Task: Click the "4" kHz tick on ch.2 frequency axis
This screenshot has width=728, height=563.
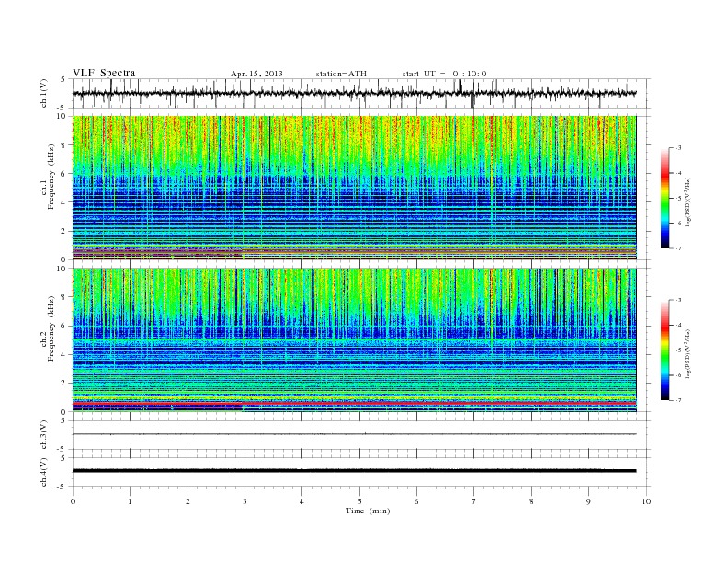Action: (x=63, y=354)
